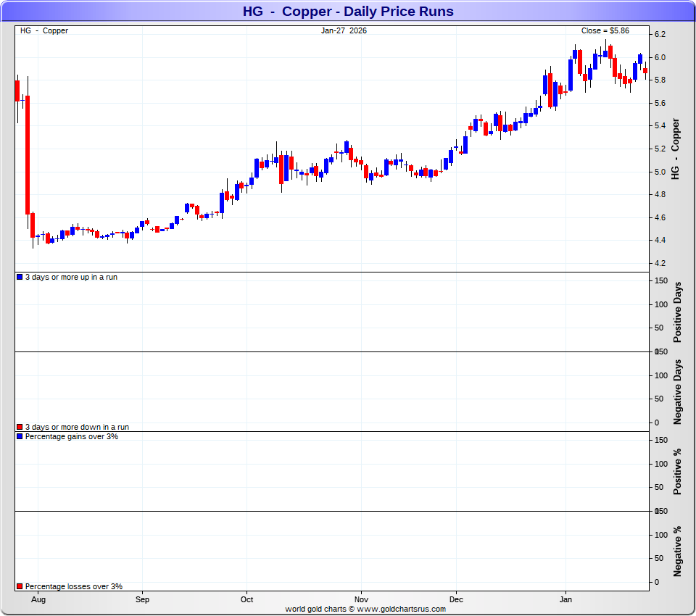The image size is (696, 616).
Task: Click the red square beside '3 days or more down'
Action: (20, 428)
